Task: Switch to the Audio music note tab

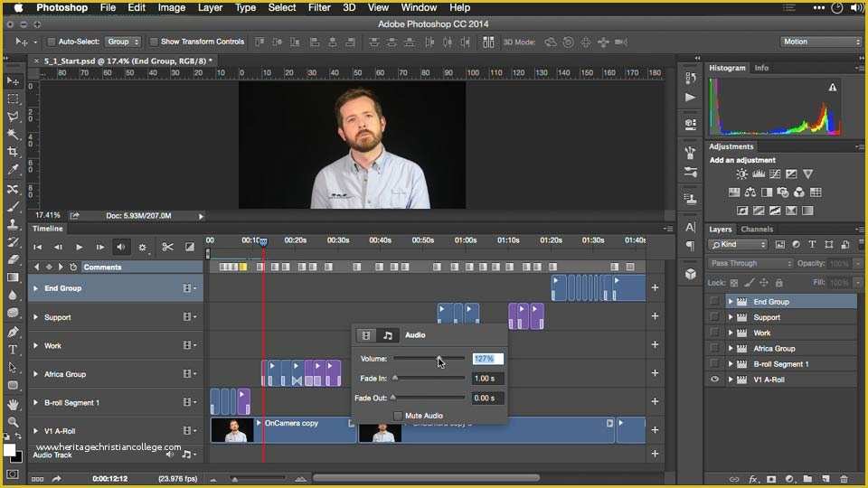Action: click(x=388, y=335)
